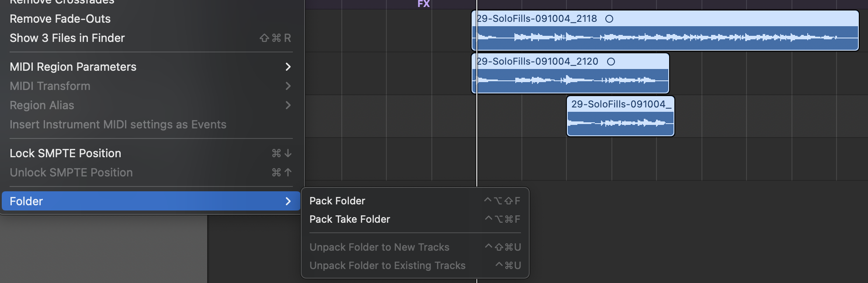Click Unlock SMPTE Position entry
Screen dimensions: 868x283
[71, 173]
